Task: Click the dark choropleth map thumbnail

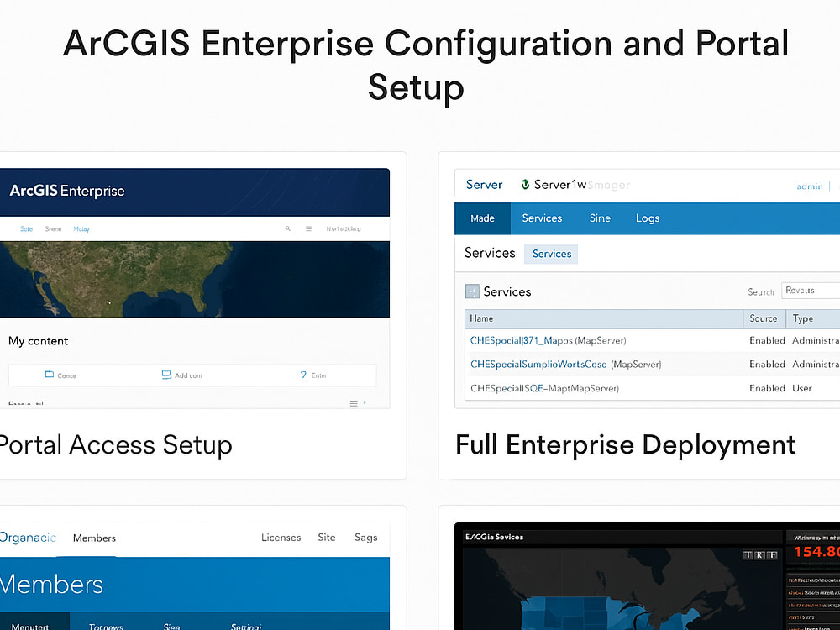Action: point(622,588)
